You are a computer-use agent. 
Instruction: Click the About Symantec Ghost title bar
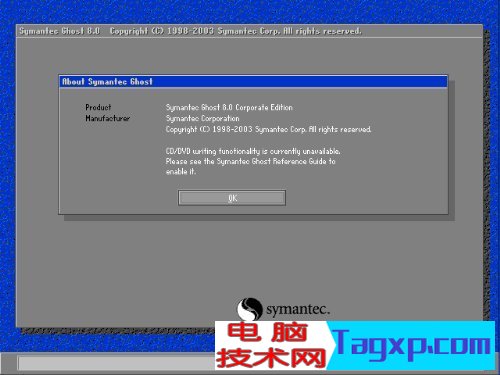[x=253, y=82]
